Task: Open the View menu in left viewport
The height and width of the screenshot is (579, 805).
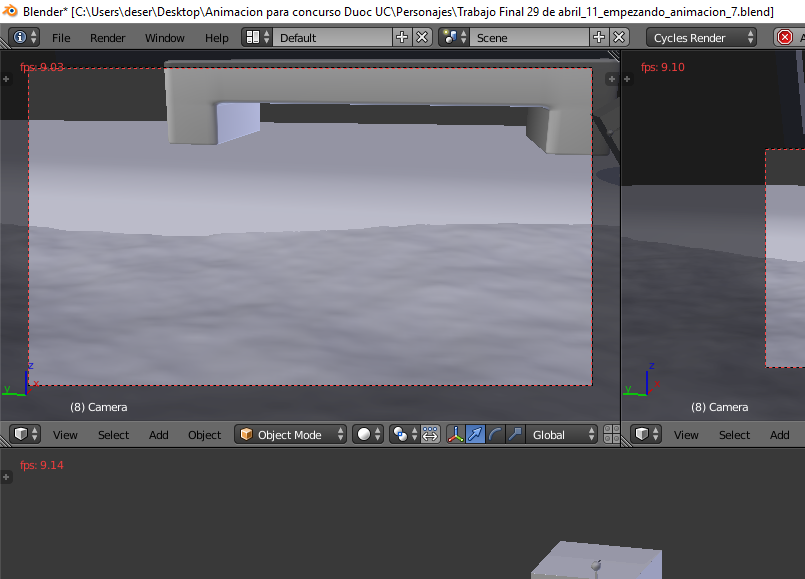Action: (65, 435)
